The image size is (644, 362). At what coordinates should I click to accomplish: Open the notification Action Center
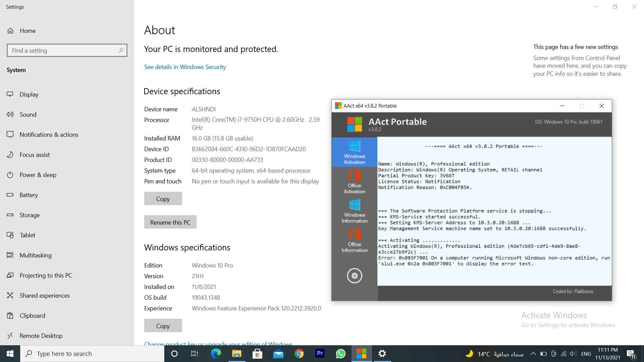coord(631,354)
